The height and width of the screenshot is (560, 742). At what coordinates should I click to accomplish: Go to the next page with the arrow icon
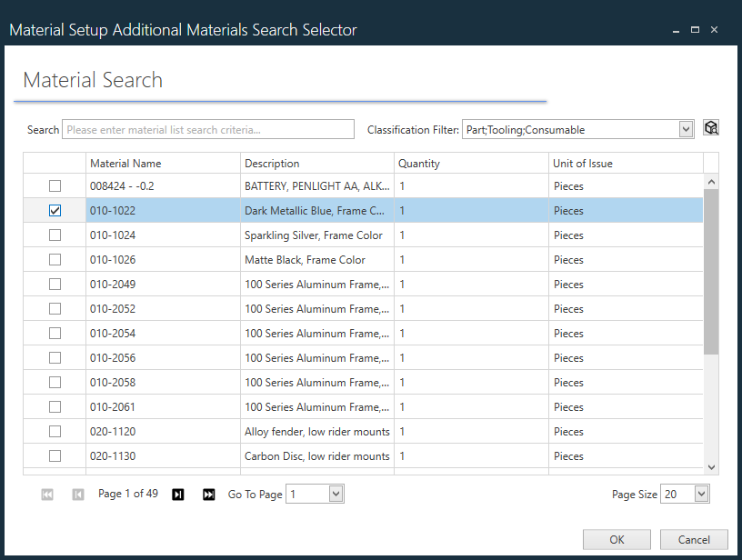[177, 494]
